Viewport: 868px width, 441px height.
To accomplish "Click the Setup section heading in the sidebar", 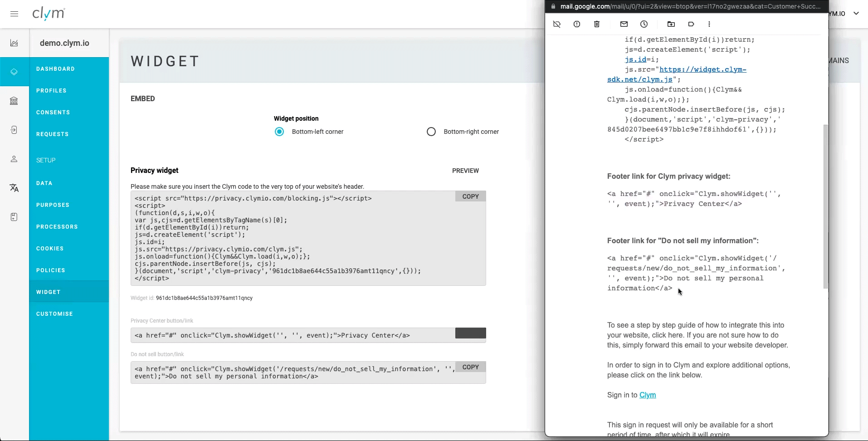I will click(46, 160).
